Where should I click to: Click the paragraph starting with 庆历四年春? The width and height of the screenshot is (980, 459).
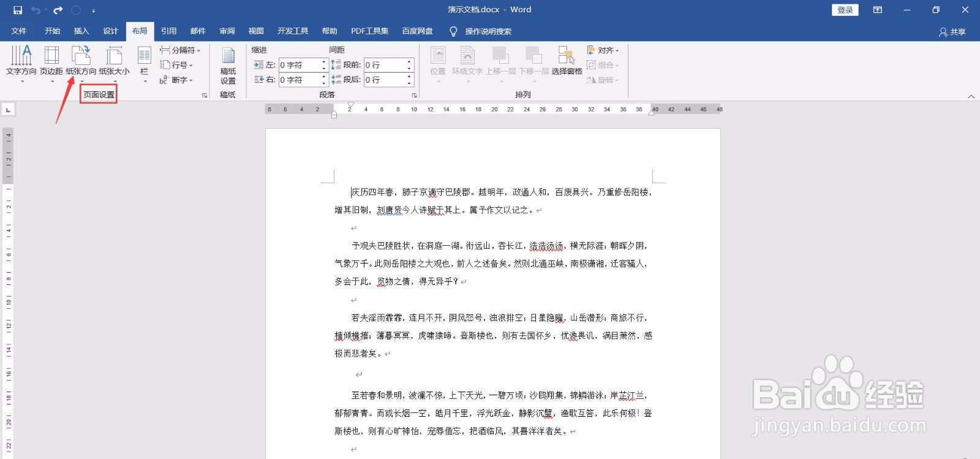[493, 201]
